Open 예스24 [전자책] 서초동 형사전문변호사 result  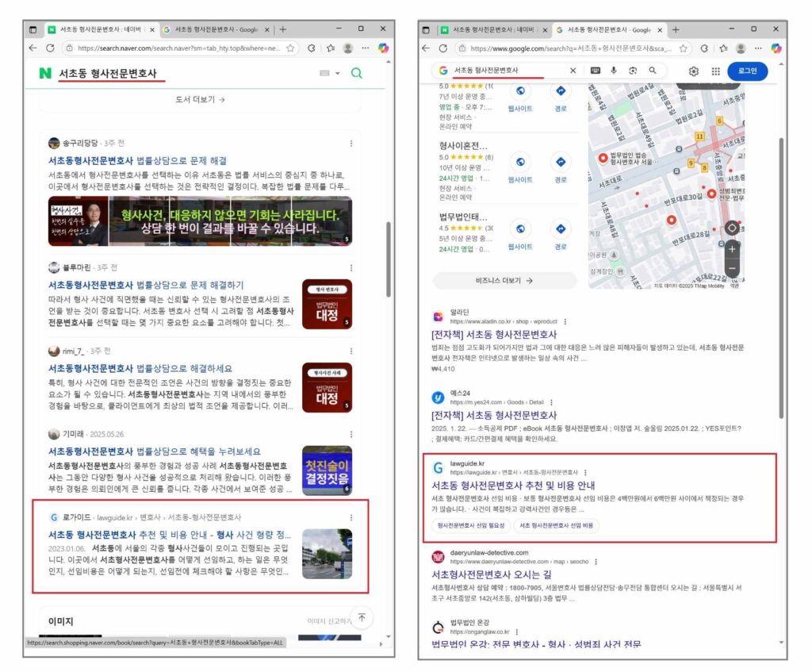tap(494, 416)
